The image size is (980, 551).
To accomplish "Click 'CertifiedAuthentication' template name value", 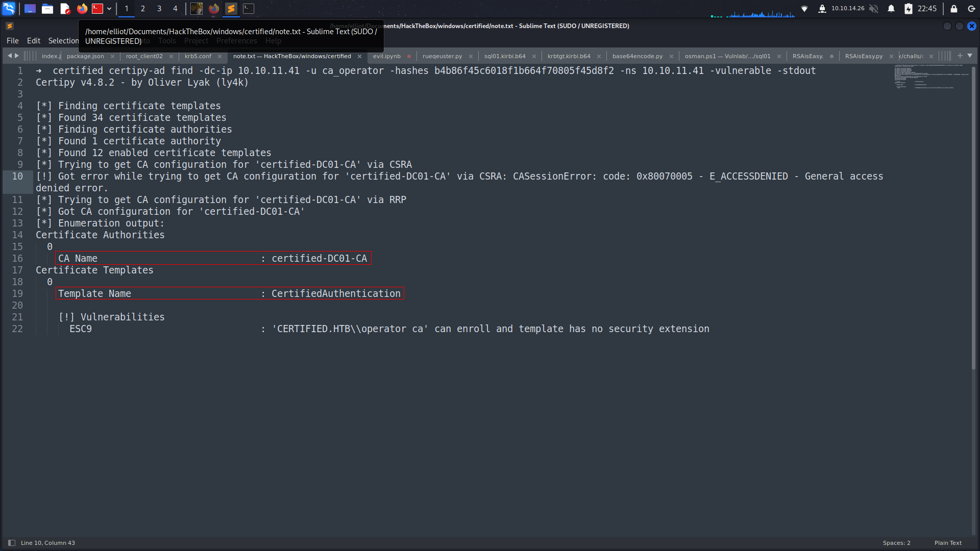I will pos(336,293).
